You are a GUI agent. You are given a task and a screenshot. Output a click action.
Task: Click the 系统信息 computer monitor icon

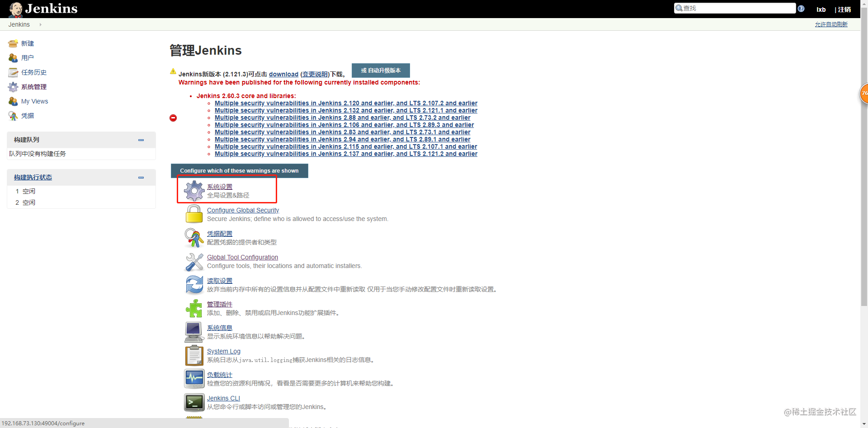(194, 332)
